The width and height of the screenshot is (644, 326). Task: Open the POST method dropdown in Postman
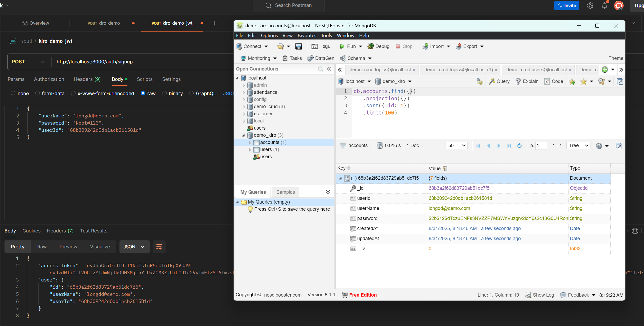(x=28, y=62)
